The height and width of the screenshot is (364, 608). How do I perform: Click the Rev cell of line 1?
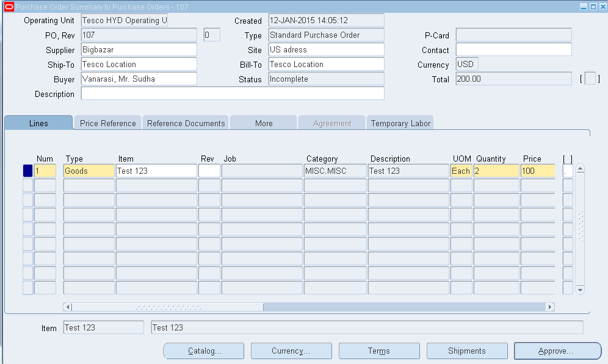209,171
